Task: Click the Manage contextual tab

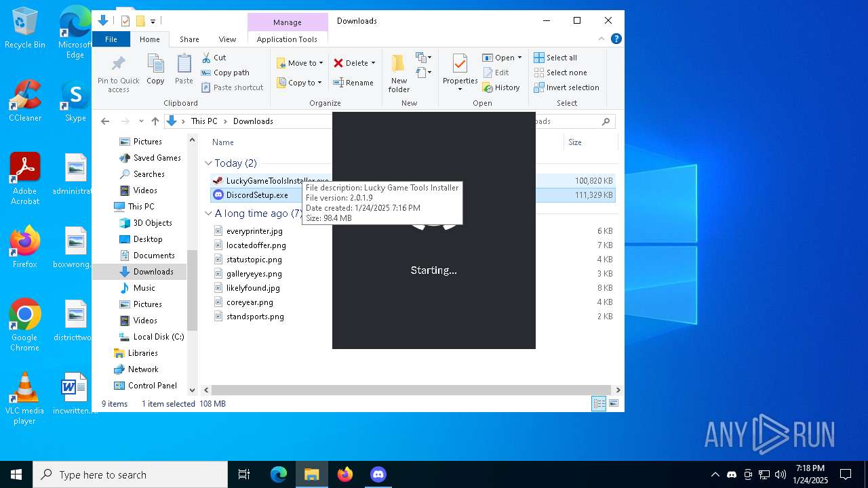Action: coord(288,22)
